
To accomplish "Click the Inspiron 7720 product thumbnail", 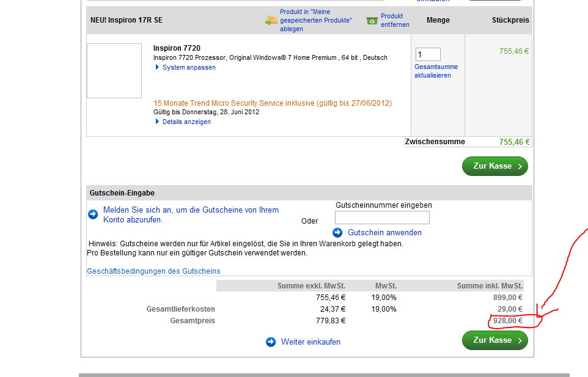I will 114,71.
